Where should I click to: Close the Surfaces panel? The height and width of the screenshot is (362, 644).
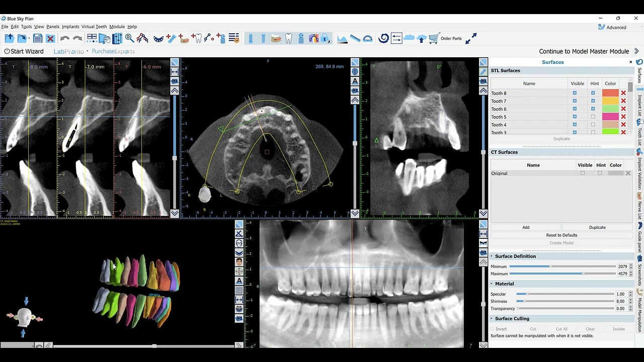(x=630, y=62)
